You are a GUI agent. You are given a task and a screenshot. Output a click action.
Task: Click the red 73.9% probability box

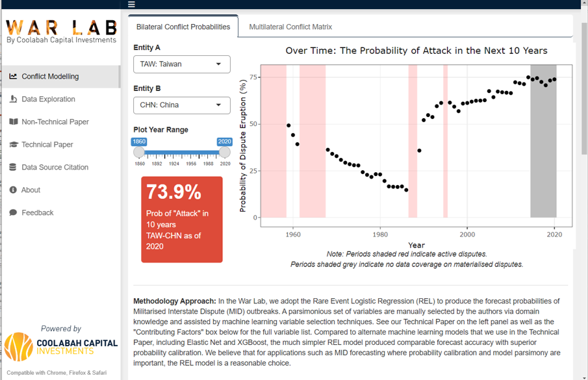click(x=182, y=220)
